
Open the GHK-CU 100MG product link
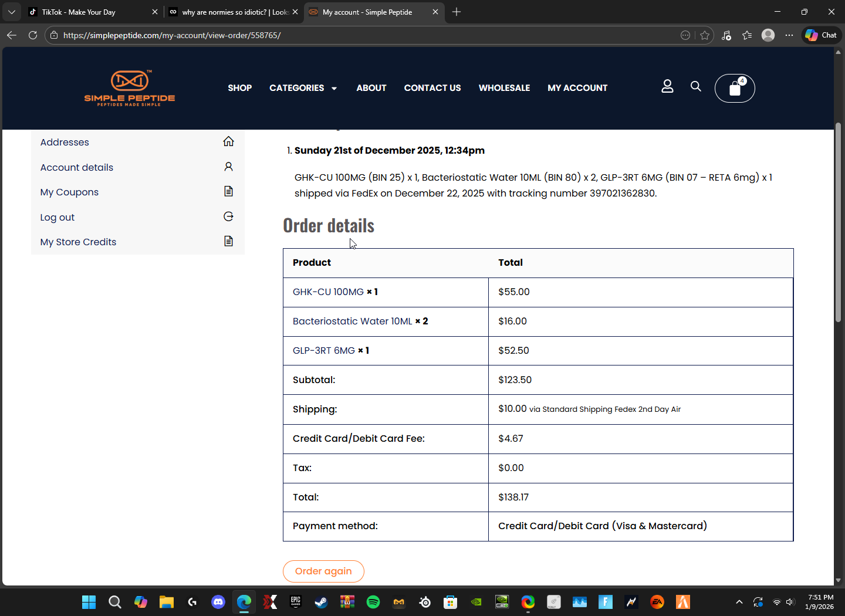[328, 292]
